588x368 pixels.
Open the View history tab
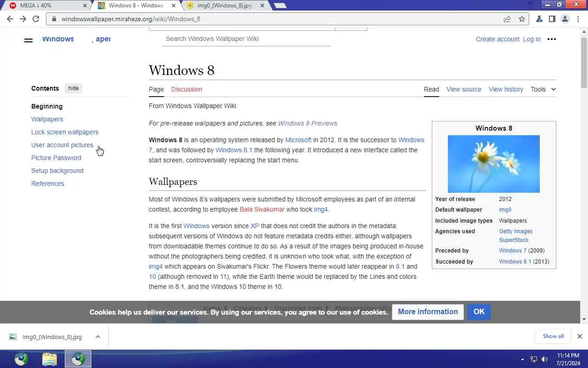506,89
